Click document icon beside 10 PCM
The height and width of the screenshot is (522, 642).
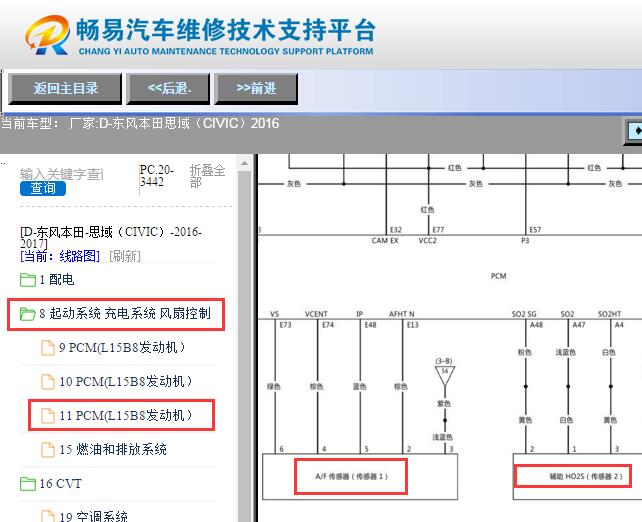coord(48,382)
